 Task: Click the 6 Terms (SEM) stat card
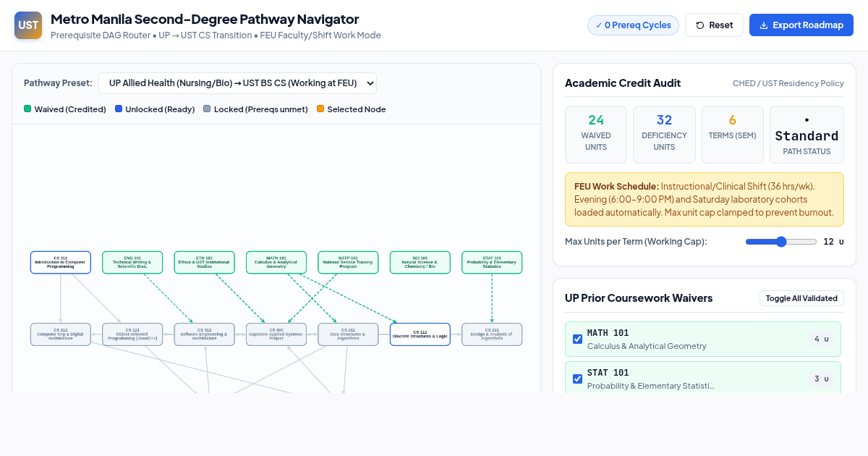[x=733, y=135]
